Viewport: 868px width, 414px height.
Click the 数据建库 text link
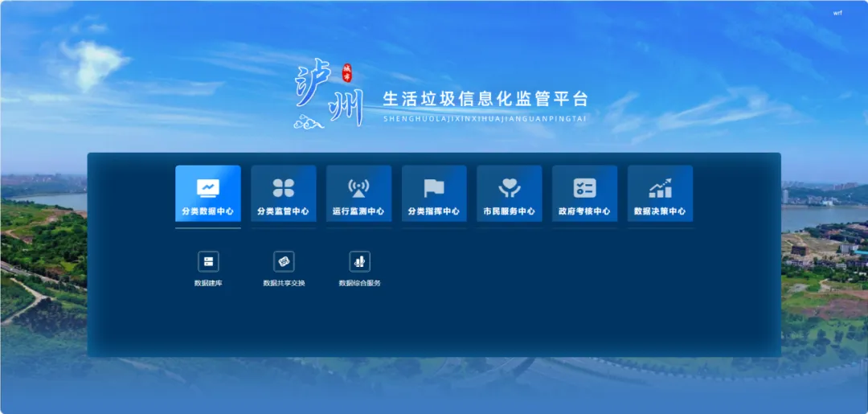coord(208,283)
